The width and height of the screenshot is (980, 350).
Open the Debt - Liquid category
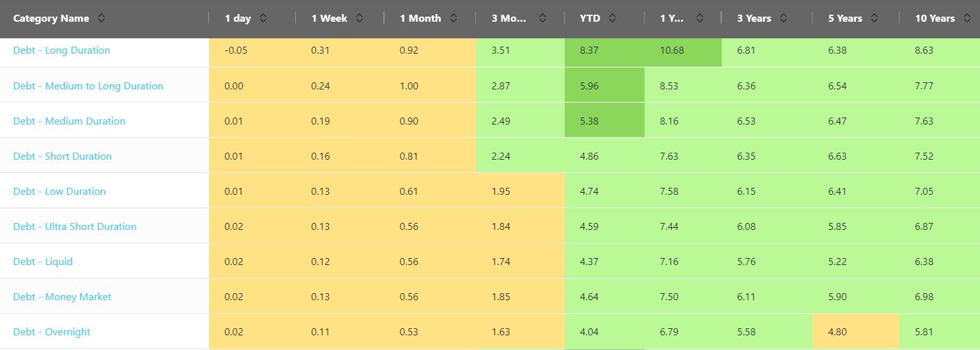click(43, 262)
